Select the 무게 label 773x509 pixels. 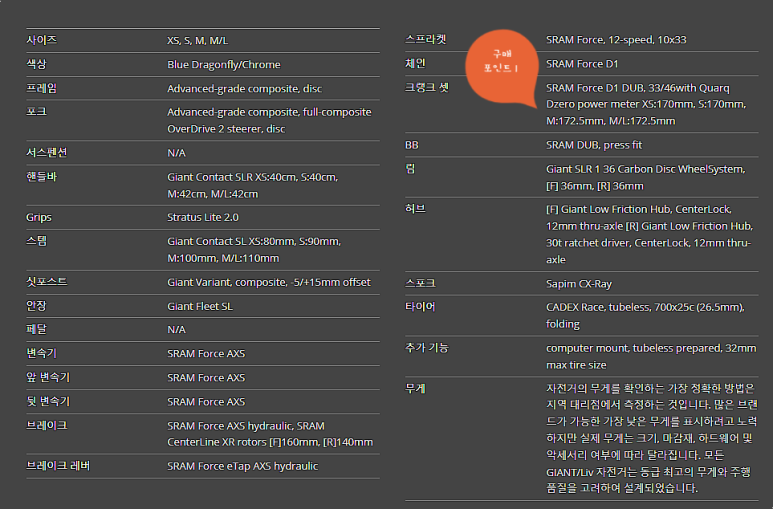click(415, 389)
